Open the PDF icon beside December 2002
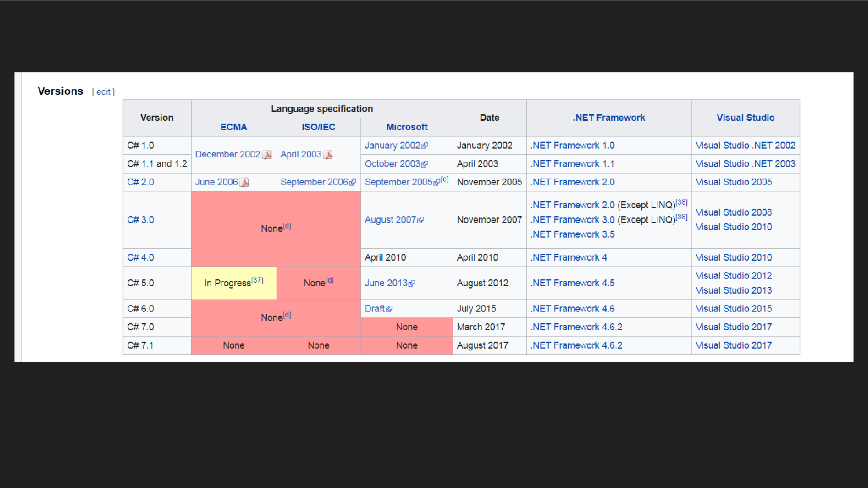Screen dimensions: 868x488 coord(267,154)
